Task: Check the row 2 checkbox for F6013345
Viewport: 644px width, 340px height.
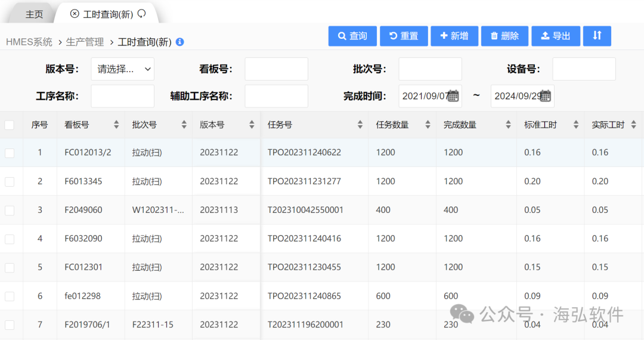Action: click(10, 182)
